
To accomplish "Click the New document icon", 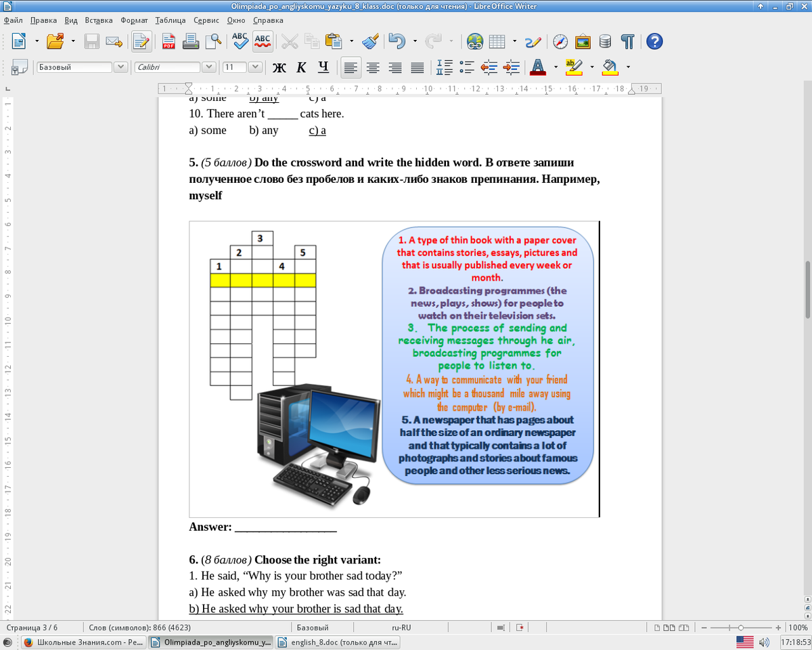I will 19,42.
